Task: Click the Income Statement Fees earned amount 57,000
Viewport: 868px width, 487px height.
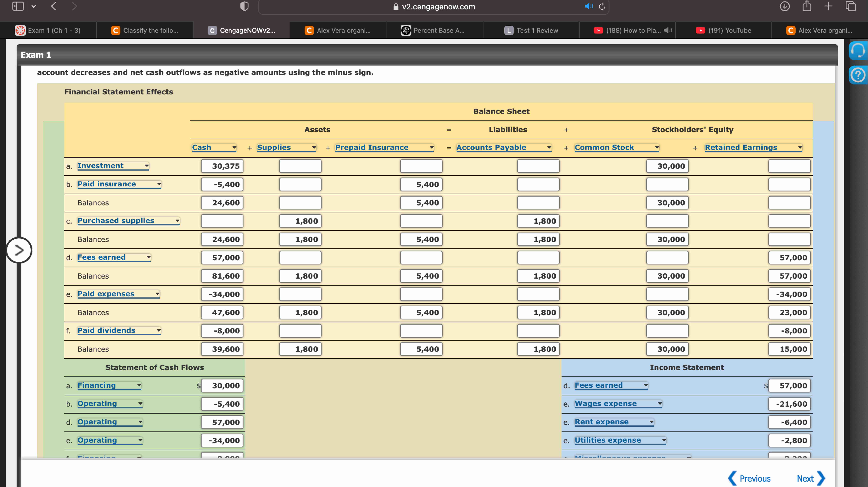Action: tap(790, 386)
